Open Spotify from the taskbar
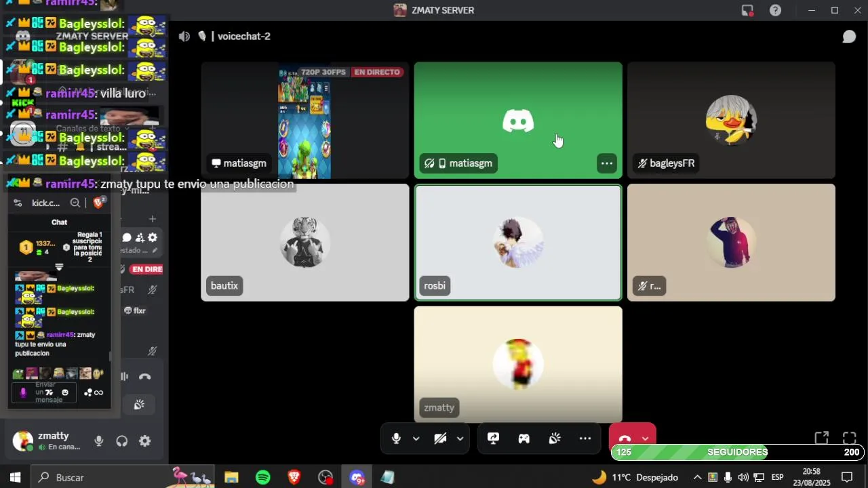 click(263, 477)
